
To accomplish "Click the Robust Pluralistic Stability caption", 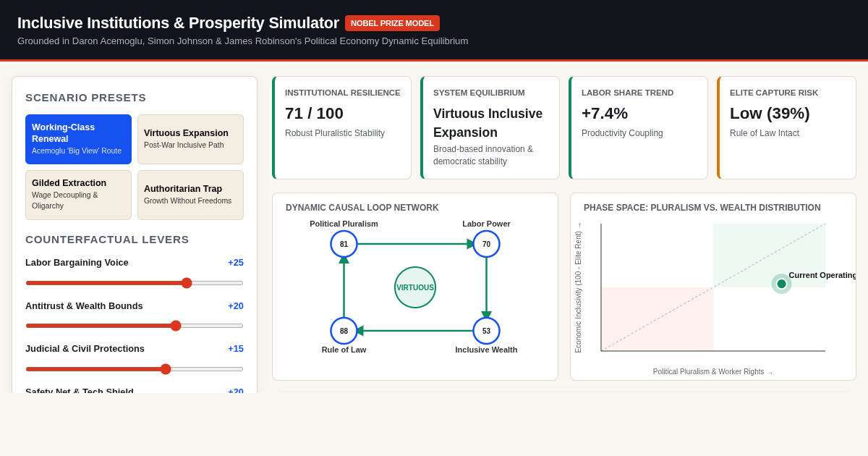I will pyautogui.click(x=335, y=133).
